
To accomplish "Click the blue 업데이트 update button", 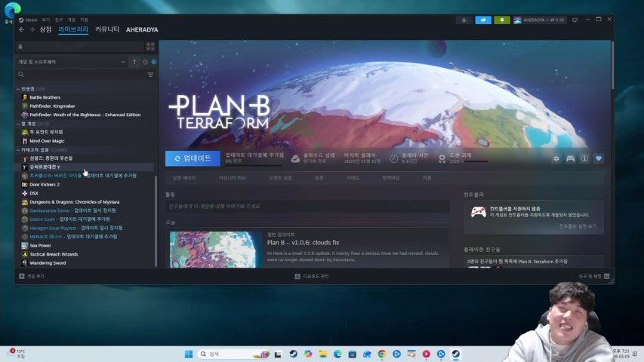I will click(x=193, y=158).
